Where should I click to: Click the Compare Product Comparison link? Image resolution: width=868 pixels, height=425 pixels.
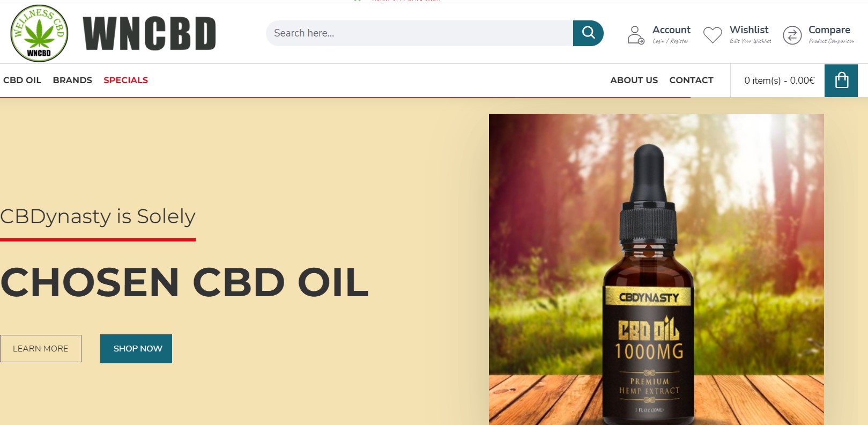(x=831, y=34)
